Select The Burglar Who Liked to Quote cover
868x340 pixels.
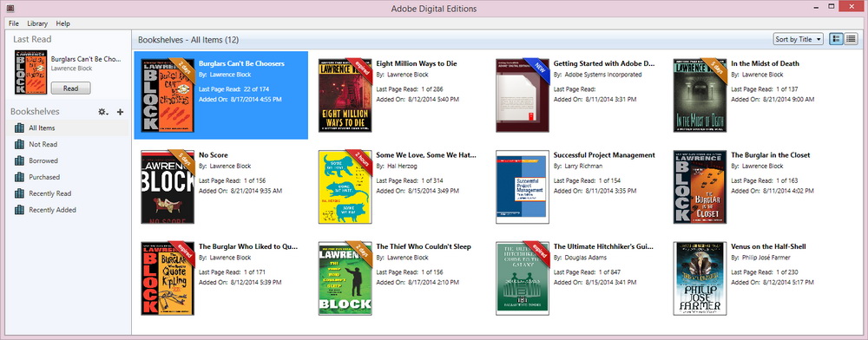tap(168, 278)
